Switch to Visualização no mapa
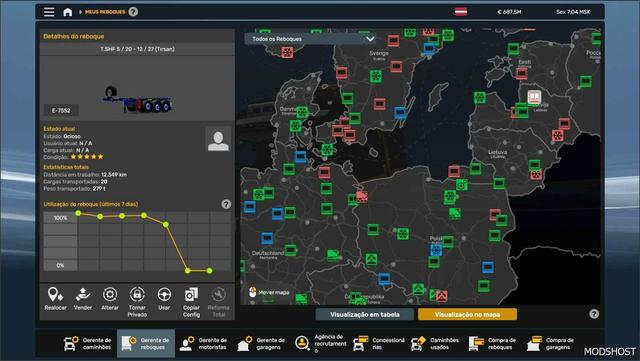This screenshot has height=361, width=640. tap(467, 314)
